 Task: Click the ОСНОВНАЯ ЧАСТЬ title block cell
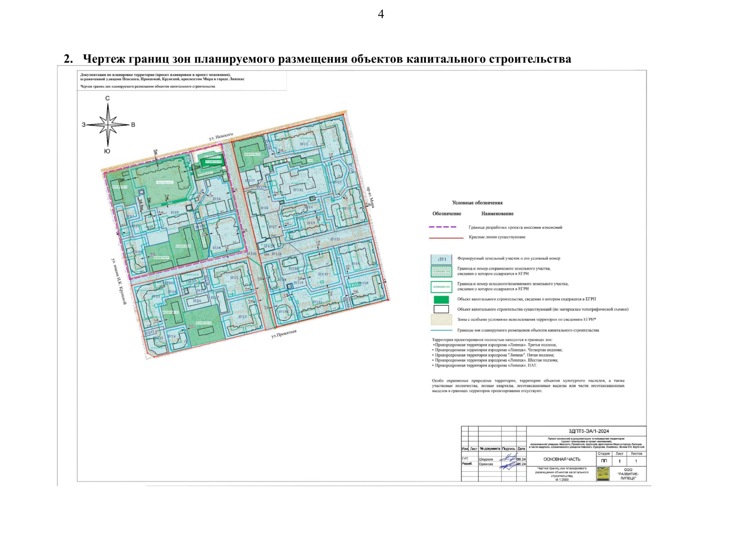pyautogui.click(x=561, y=459)
